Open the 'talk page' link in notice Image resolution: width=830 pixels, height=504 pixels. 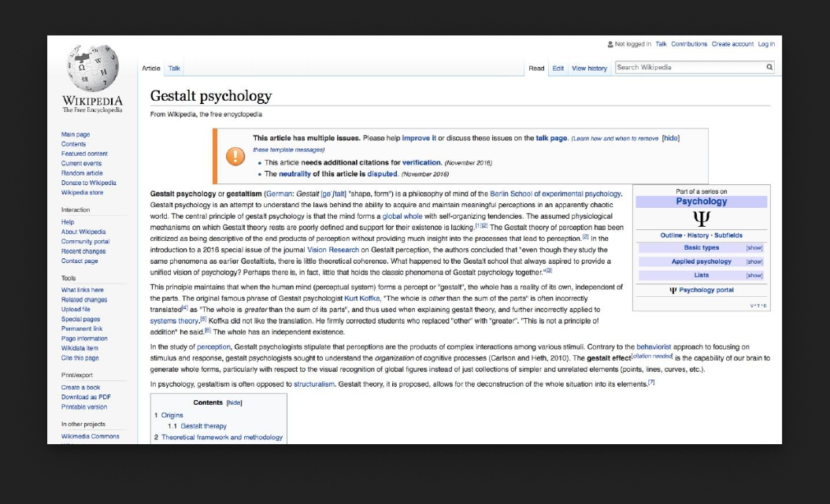point(551,138)
